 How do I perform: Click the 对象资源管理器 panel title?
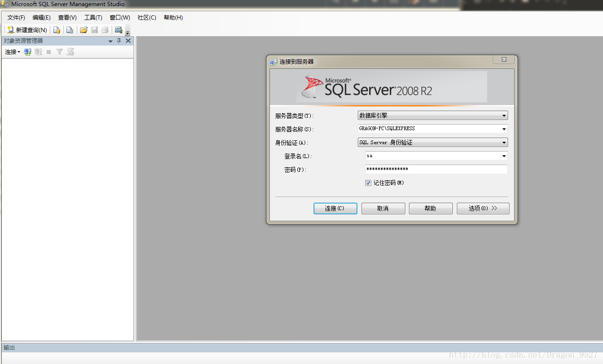pos(23,41)
